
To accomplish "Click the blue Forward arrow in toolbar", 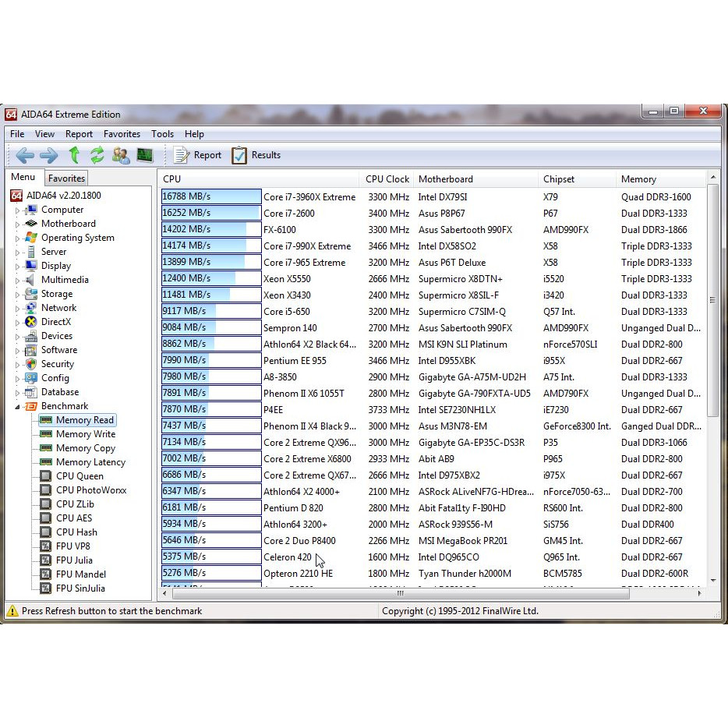I will [48, 155].
